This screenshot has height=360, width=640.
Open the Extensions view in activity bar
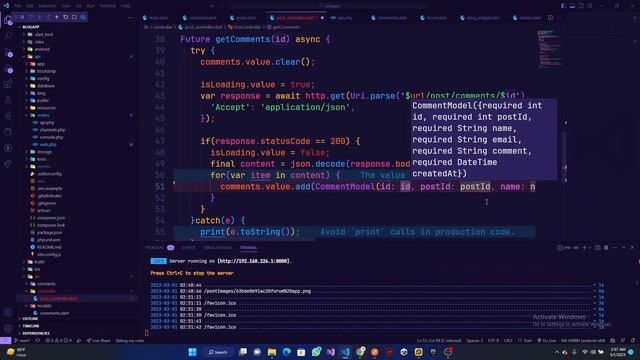pos(8,84)
